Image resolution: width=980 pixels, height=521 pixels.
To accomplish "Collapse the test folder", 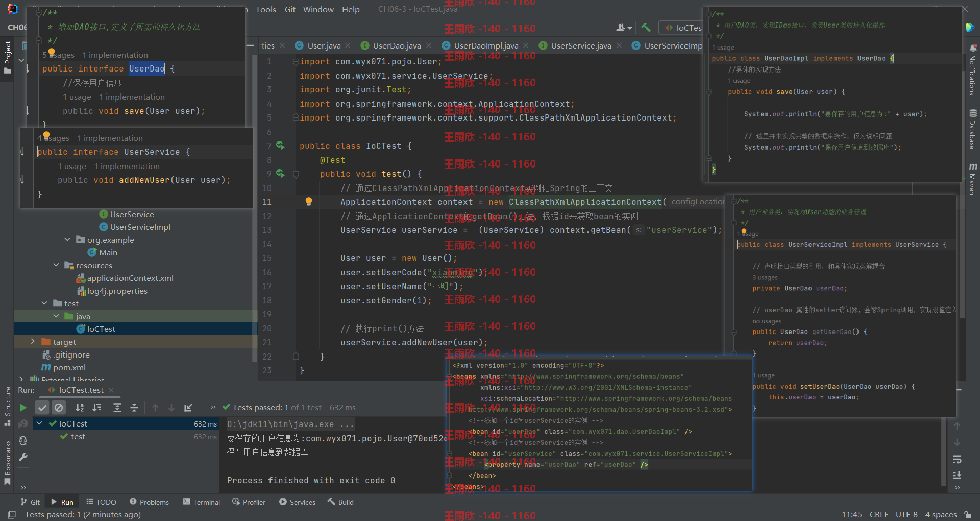I will pos(45,303).
